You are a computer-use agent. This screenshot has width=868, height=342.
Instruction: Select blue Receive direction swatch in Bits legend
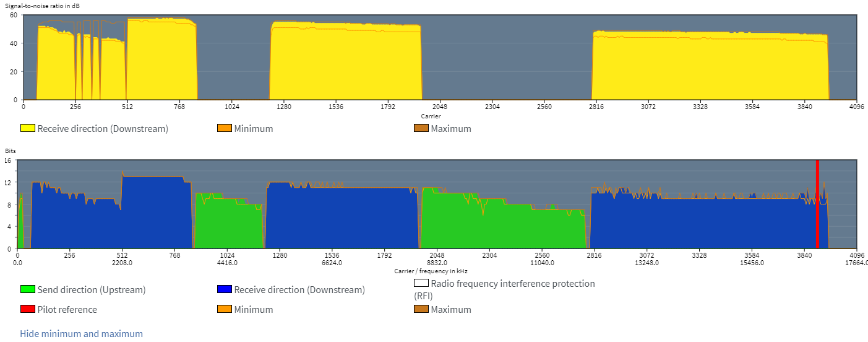[225, 289]
